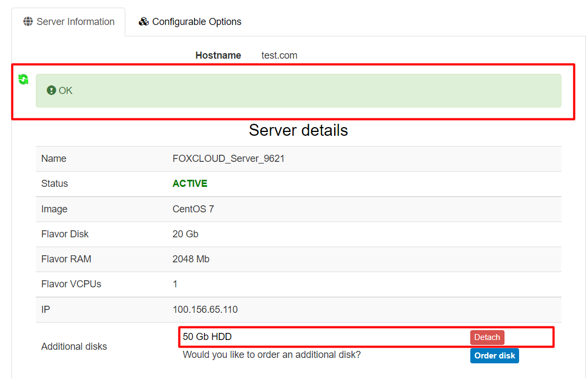Click the 50 Gb HDD disk entry
588x378 pixels.
[x=207, y=337]
